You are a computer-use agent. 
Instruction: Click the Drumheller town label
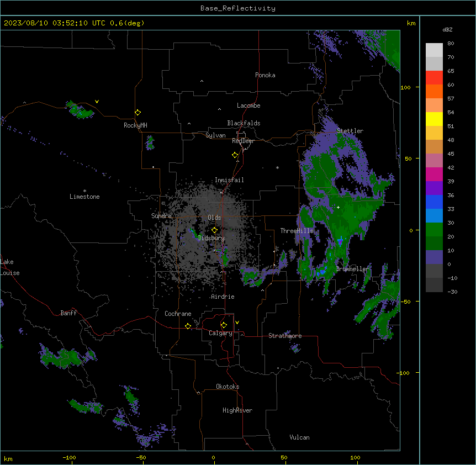click(352, 269)
